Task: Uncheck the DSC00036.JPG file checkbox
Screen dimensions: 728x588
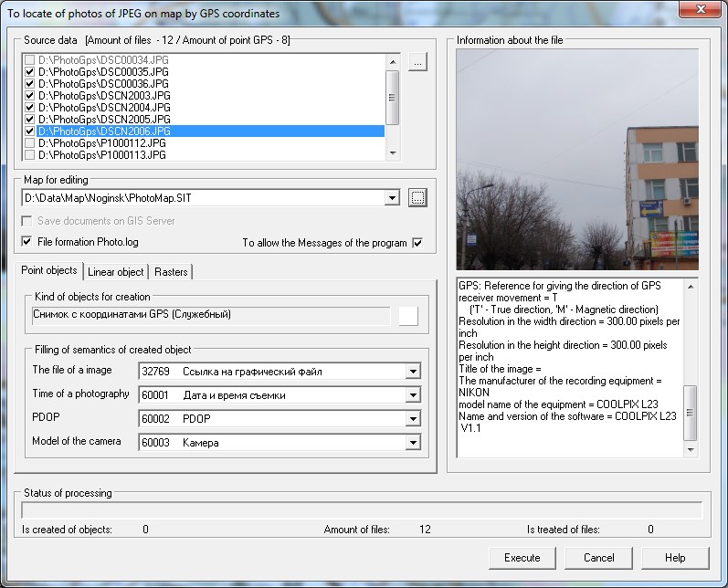Action: [29, 83]
